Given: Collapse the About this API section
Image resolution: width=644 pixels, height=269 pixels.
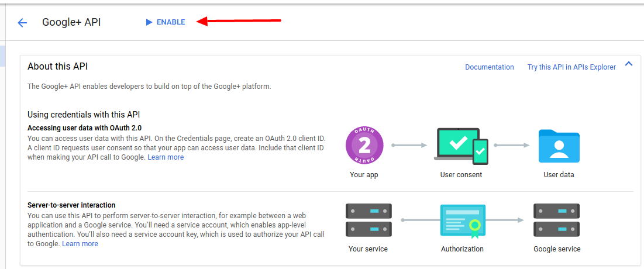Looking at the screenshot, I should tap(629, 64).
